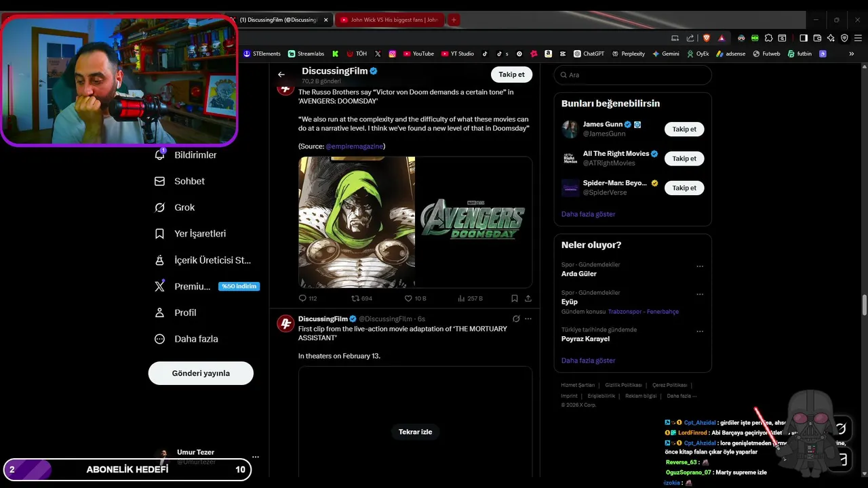Screen dimensions: 868x488
Task: Open the Avengers Doomsday logo image
Action: (x=473, y=222)
